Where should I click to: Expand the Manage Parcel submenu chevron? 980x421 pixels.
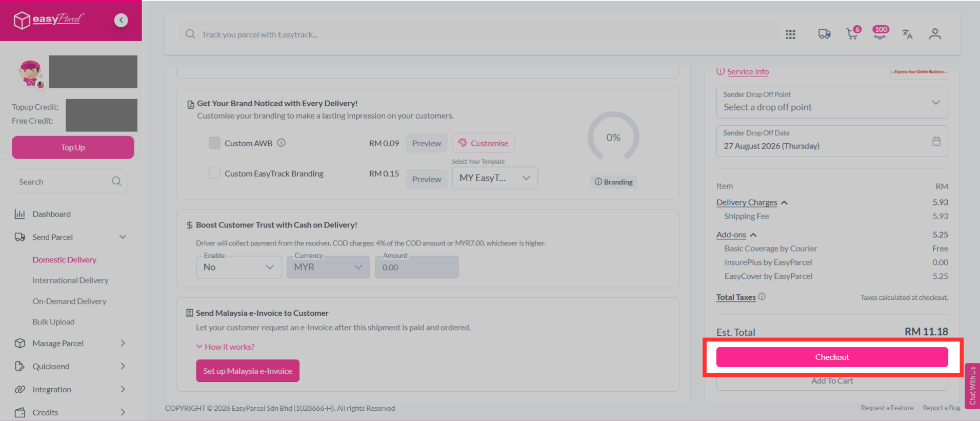tap(123, 343)
